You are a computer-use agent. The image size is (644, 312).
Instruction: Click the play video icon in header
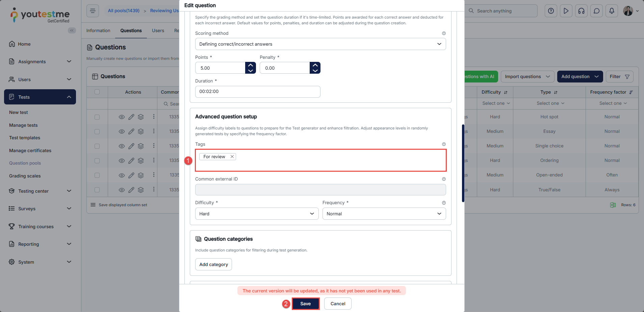566,11
